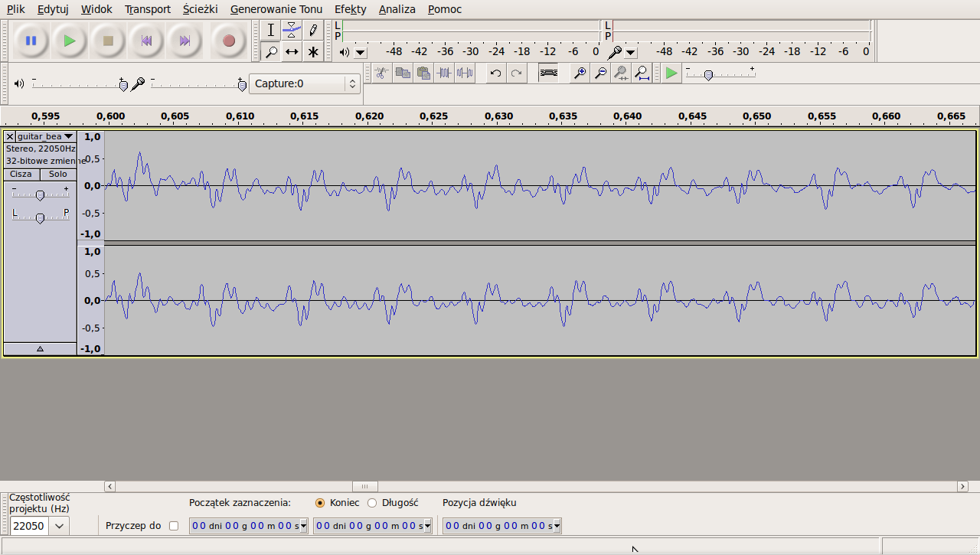Click the Trim audio icon
The image size is (980, 555).
coord(444,73)
